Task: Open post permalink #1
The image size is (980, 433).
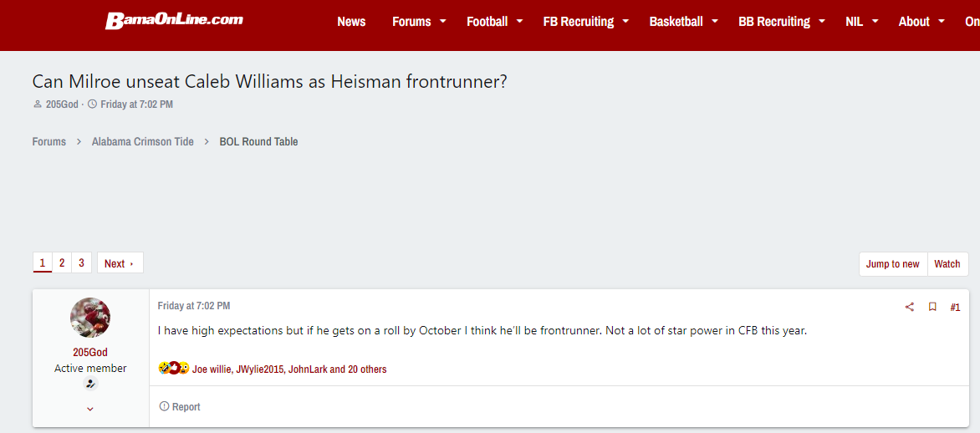Action: coord(955,307)
